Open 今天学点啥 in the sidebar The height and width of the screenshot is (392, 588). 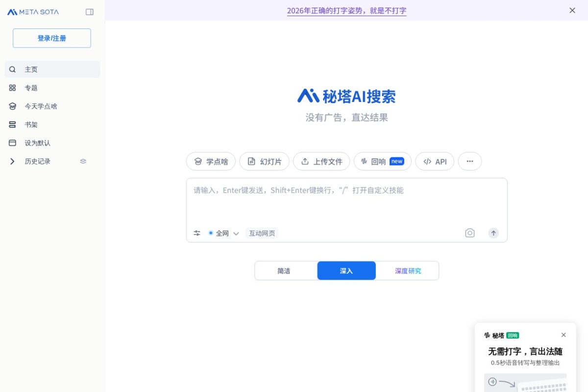(x=52, y=106)
